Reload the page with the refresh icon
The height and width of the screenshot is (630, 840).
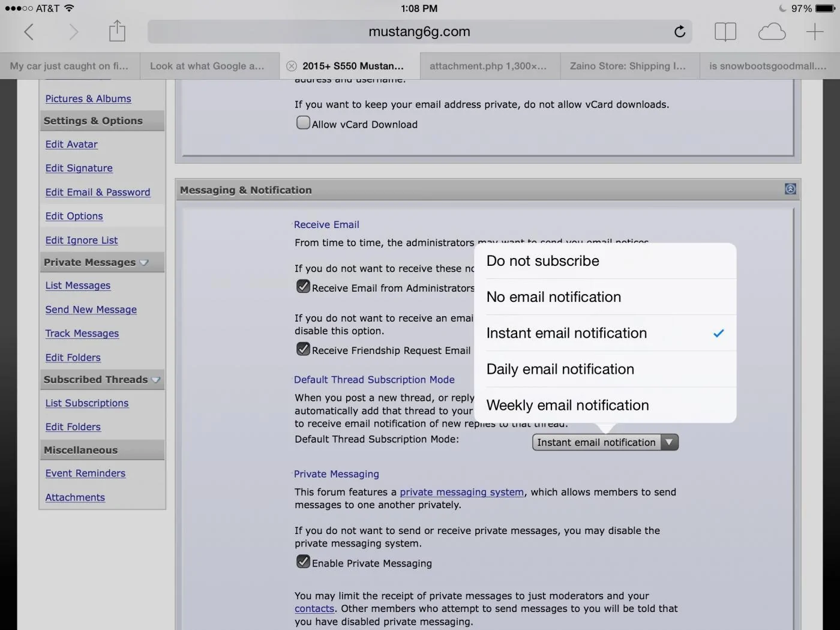click(679, 31)
